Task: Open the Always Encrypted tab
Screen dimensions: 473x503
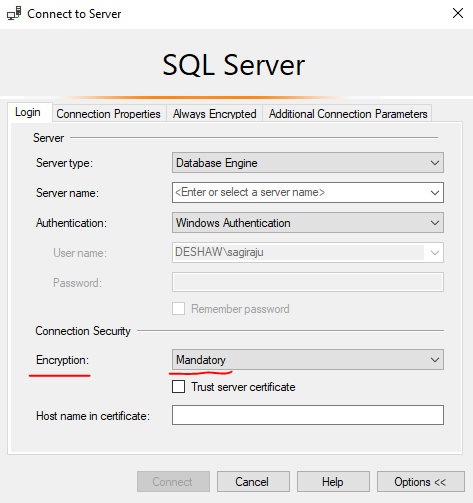Action: (x=214, y=114)
